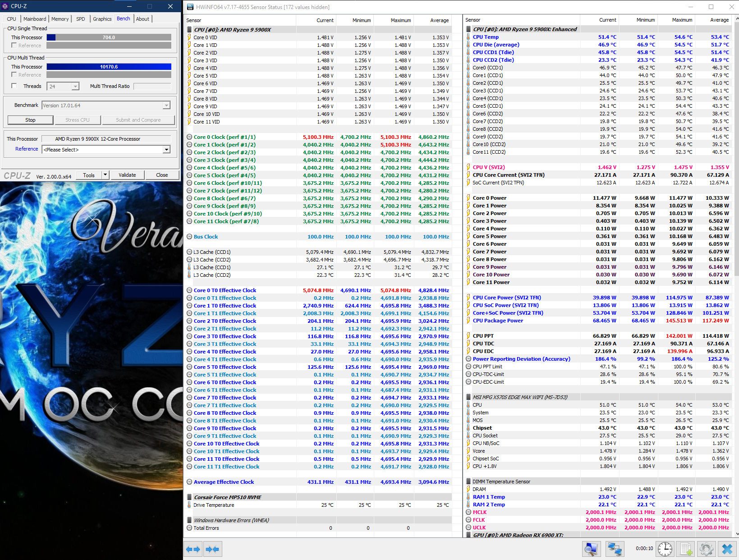Click the Stress CPU button
This screenshot has width=739, height=560.
tap(78, 120)
